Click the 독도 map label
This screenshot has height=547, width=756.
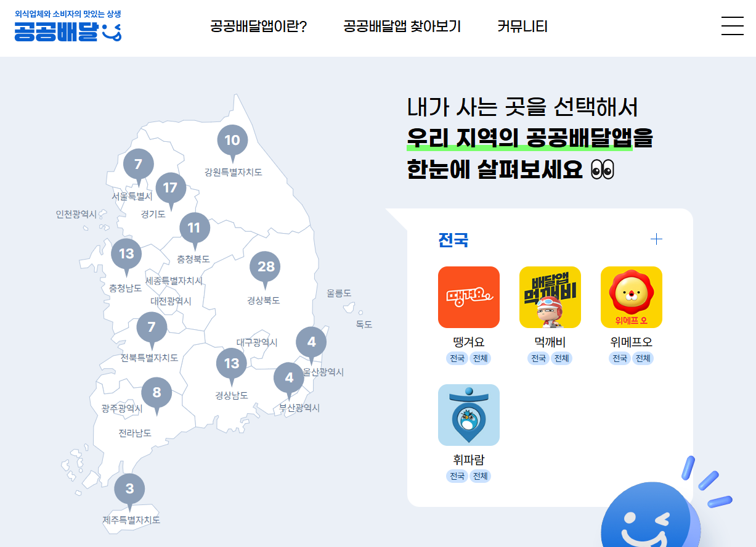click(364, 324)
